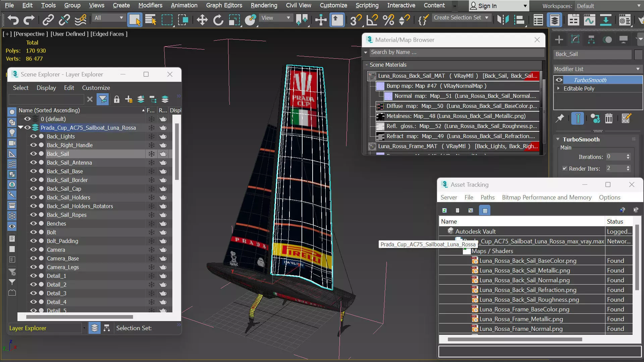Toggle visibility of Benches object
Viewport: 644px width, 362px height.
(x=33, y=224)
